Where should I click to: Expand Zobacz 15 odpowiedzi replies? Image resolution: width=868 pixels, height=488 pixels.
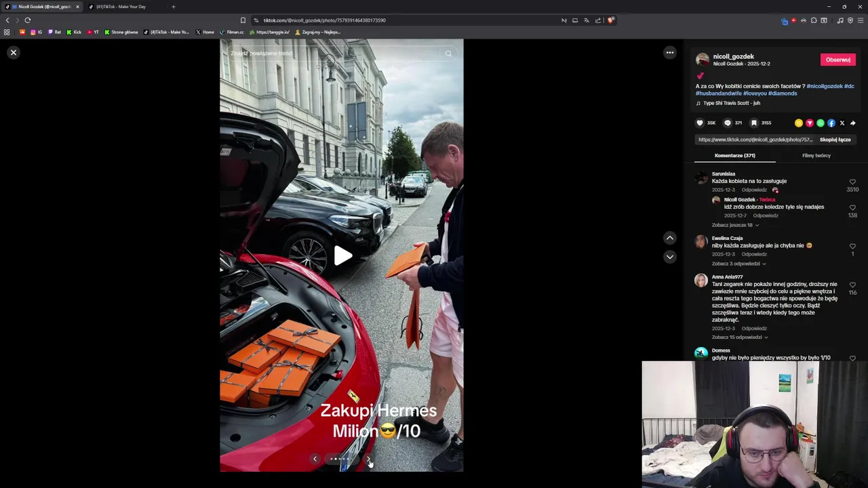tap(740, 337)
